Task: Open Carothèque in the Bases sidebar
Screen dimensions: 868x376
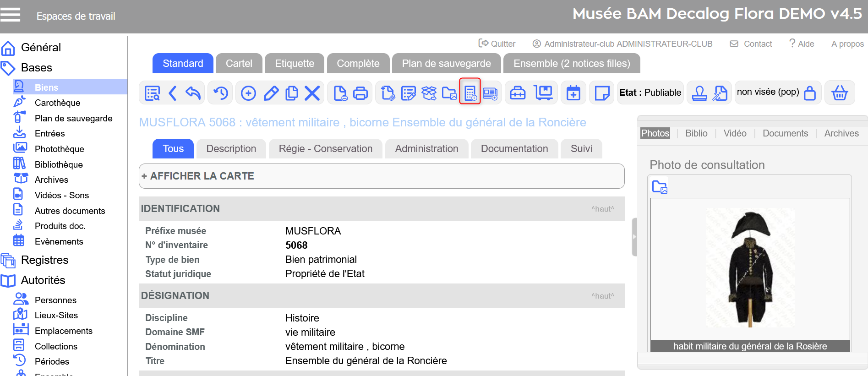Action: coord(57,103)
